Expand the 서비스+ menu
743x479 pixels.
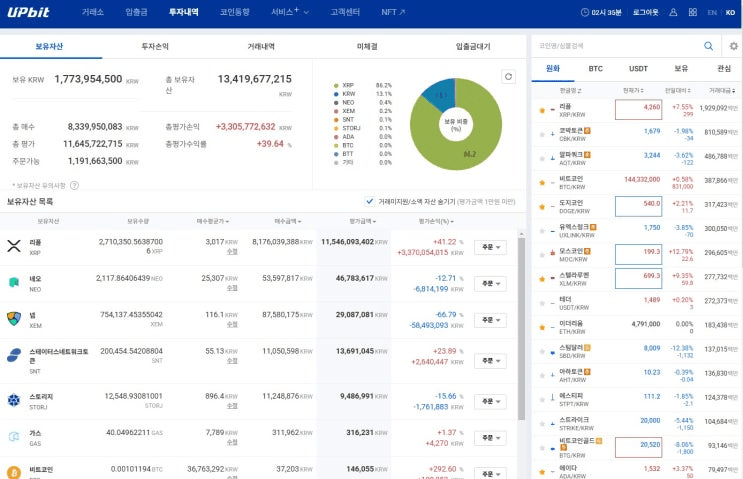click(x=290, y=12)
